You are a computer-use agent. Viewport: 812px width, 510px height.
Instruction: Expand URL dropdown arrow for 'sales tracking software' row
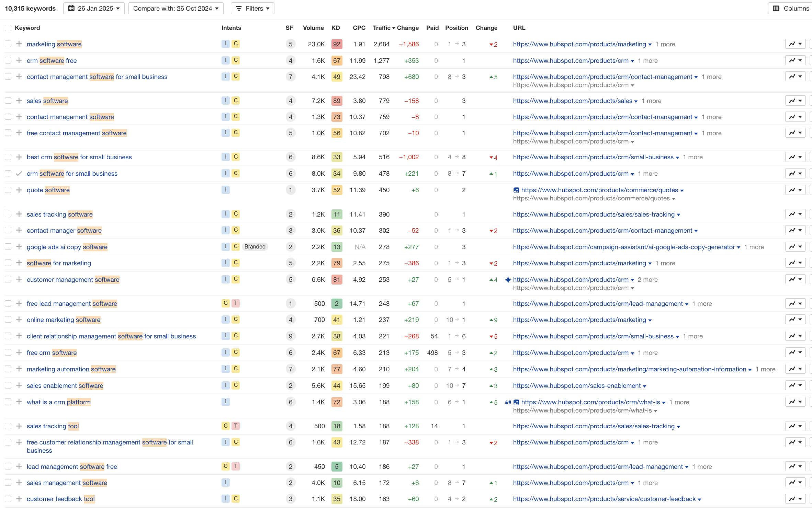coord(678,215)
